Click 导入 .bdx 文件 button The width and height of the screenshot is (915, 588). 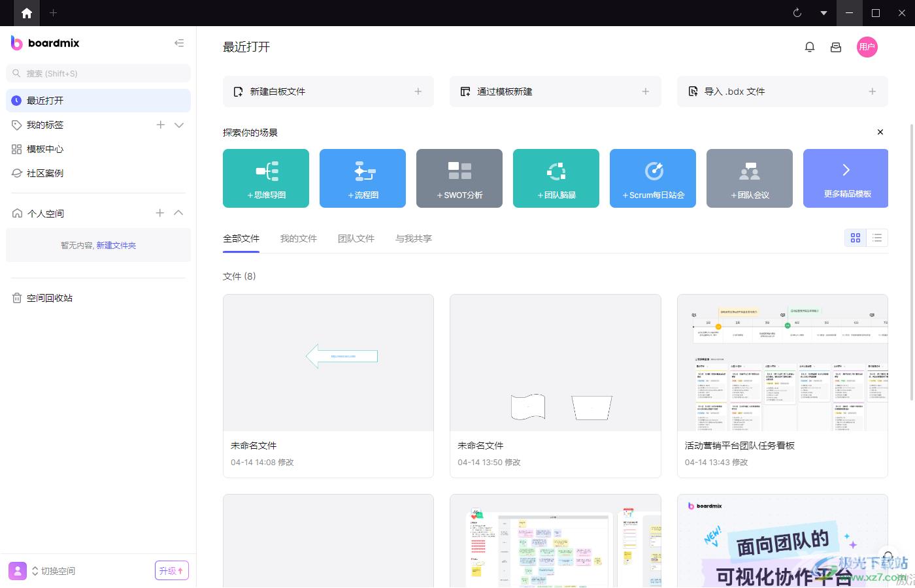coord(782,91)
